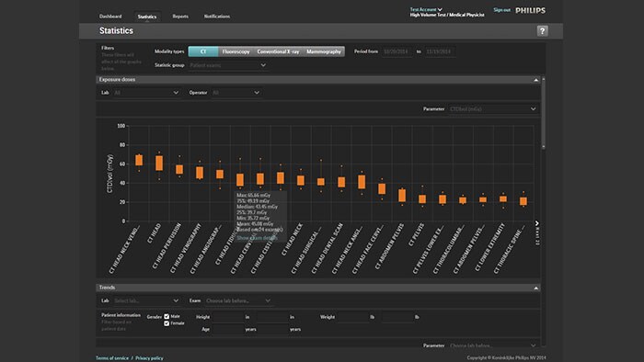Click the 'Median: 43.45 mGy' tooltip text
The image size is (644, 362).
click(257, 207)
